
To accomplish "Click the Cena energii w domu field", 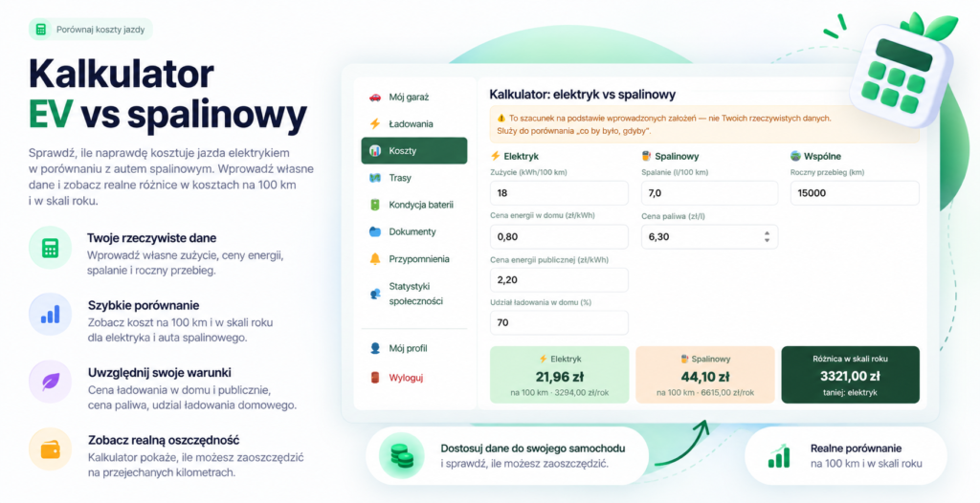I will (x=559, y=237).
